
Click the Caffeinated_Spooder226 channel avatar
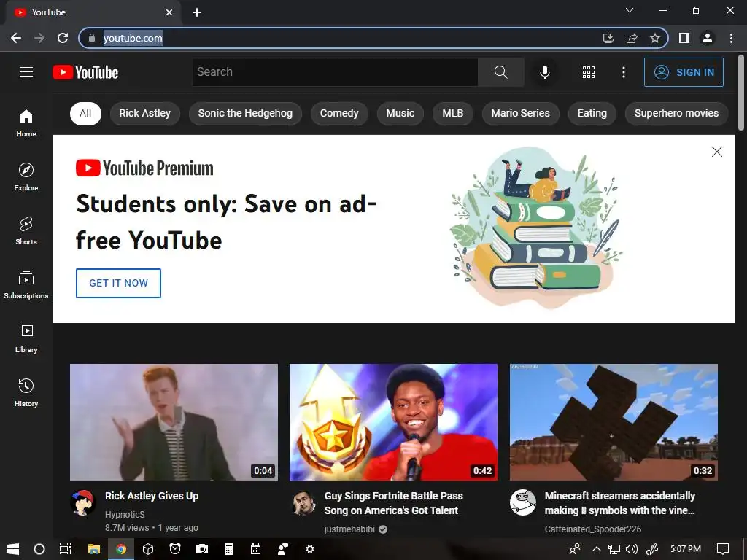pos(522,502)
